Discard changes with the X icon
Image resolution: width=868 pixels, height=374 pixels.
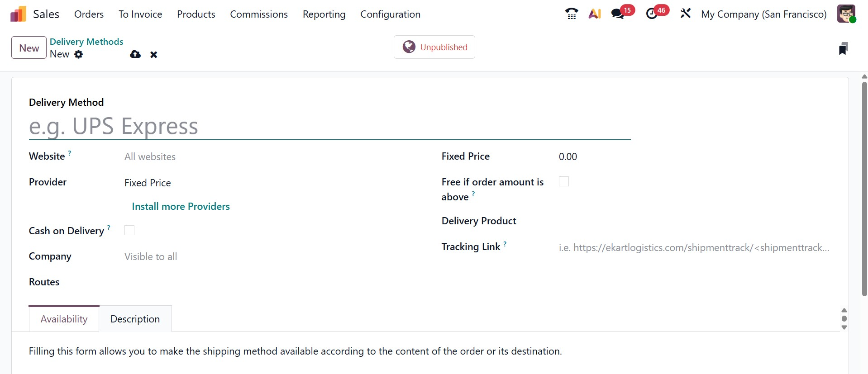[x=154, y=55]
